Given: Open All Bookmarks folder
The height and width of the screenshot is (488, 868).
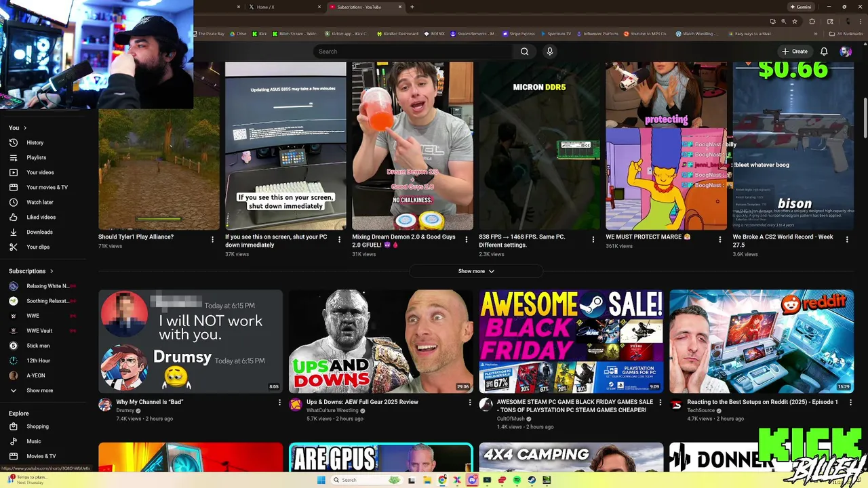Looking at the screenshot, I should coord(846,33).
